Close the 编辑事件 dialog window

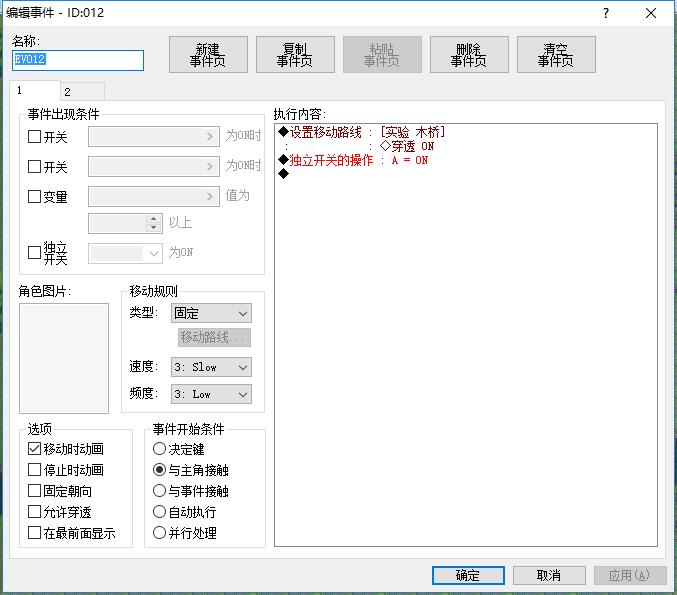[651, 13]
